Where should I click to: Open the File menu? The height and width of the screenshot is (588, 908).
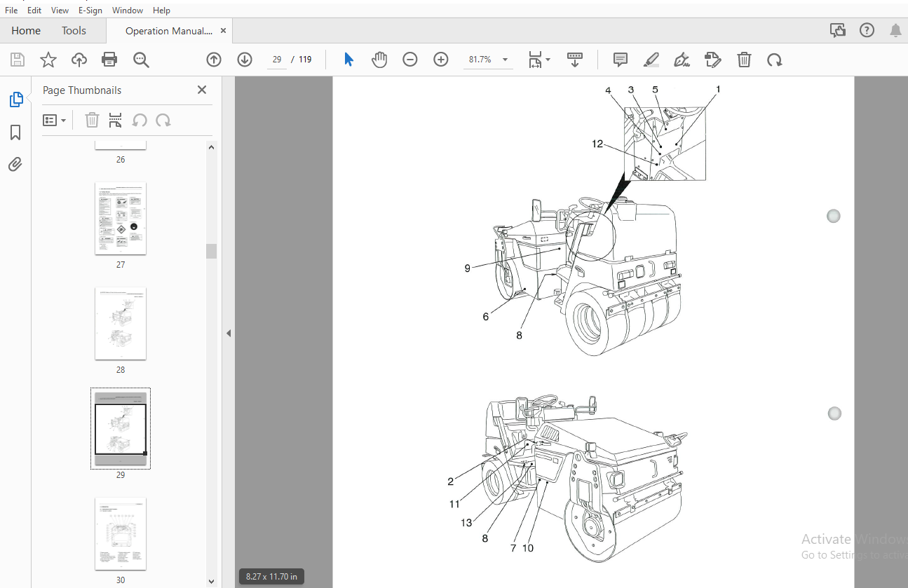pos(11,11)
